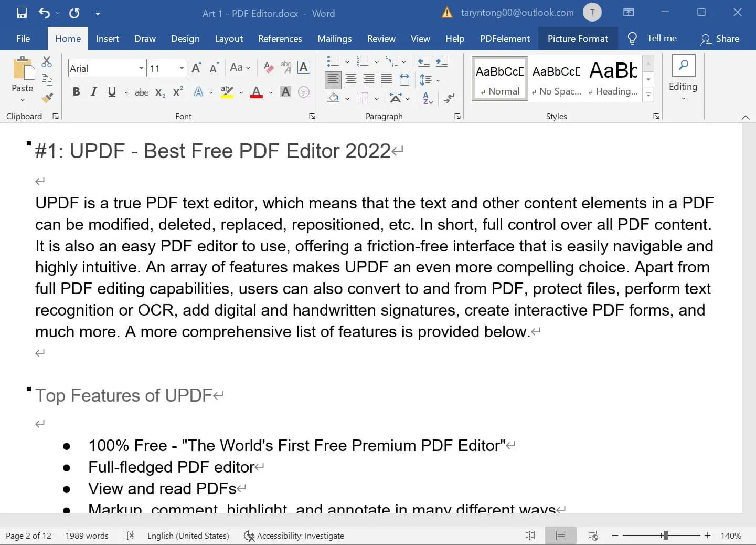The image size is (756, 545).
Task: Increase font size with the Grow Font icon
Action: click(x=196, y=68)
